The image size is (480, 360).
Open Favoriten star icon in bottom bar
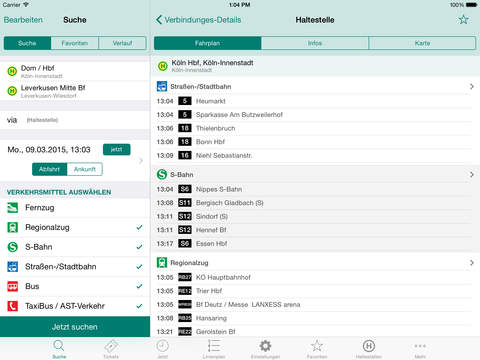click(x=317, y=346)
